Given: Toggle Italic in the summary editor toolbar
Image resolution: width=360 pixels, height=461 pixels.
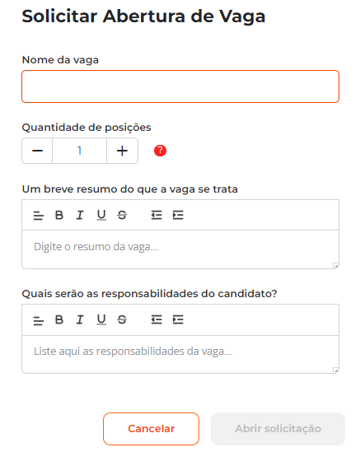Looking at the screenshot, I should pyautogui.click(x=80, y=215).
